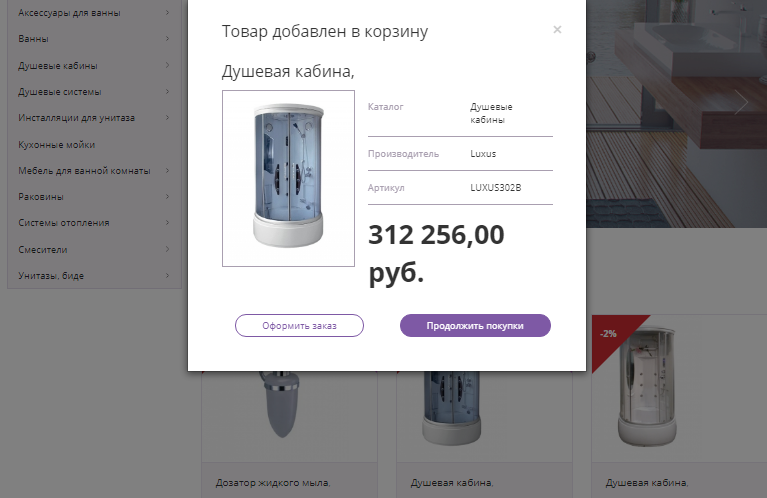Open Инсталляции для унитаза menu item
The image size is (767, 498).
point(76,118)
